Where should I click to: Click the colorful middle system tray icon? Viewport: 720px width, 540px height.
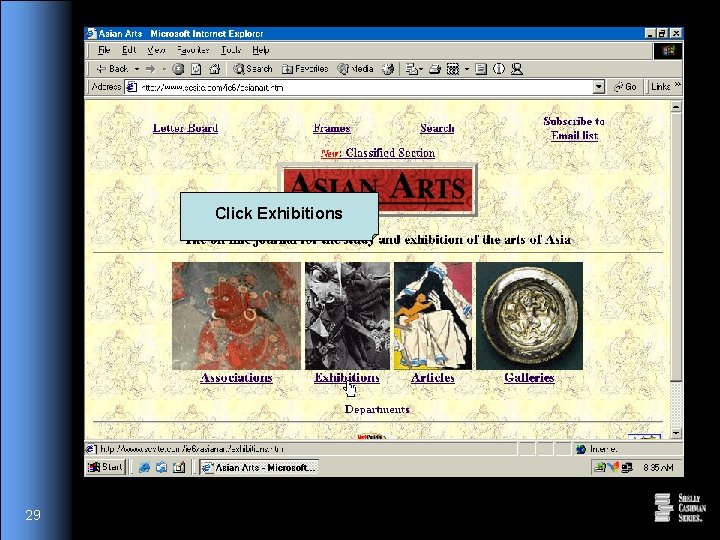point(613,467)
